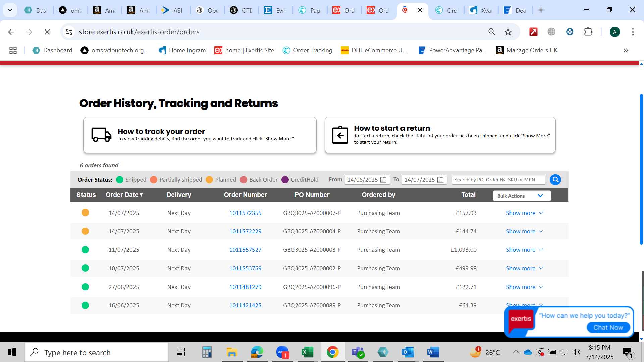Open Outlook from the taskbar
Screen dimensions: 644x362
tap(408, 352)
